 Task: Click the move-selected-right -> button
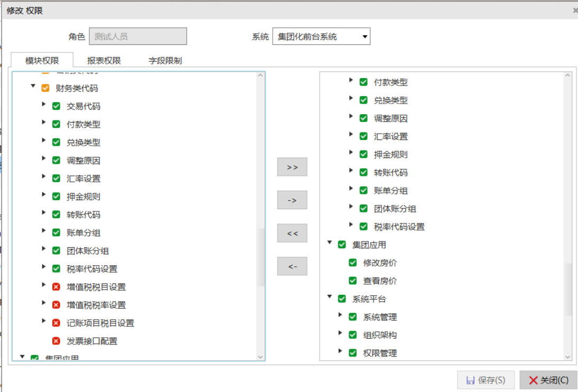point(292,200)
